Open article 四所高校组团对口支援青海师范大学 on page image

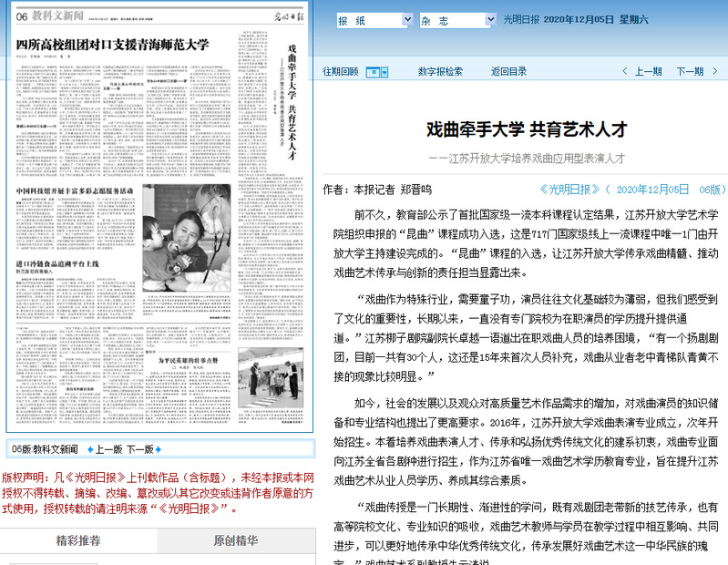pos(112,45)
